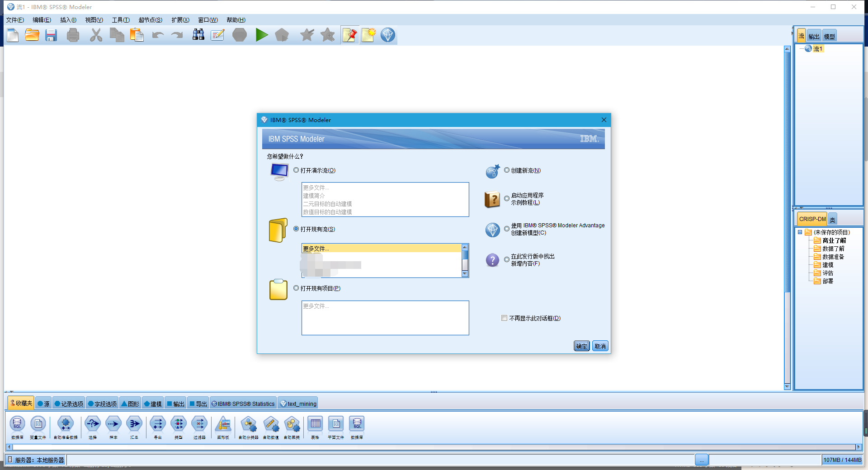
Task: Click the 107MB / 144MB memory indicator
Action: tap(842, 460)
